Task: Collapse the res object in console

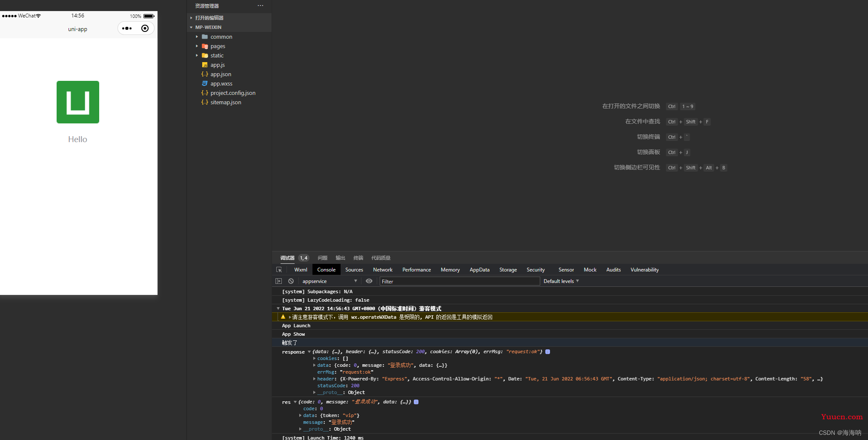Action: pyautogui.click(x=295, y=402)
